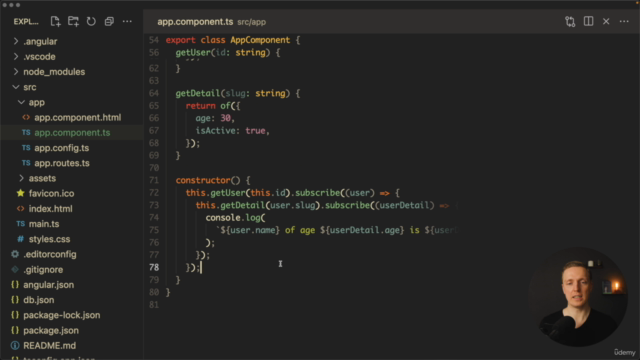
Task: Open Explorer more actions ellipsis menu
Action: click(127, 21)
